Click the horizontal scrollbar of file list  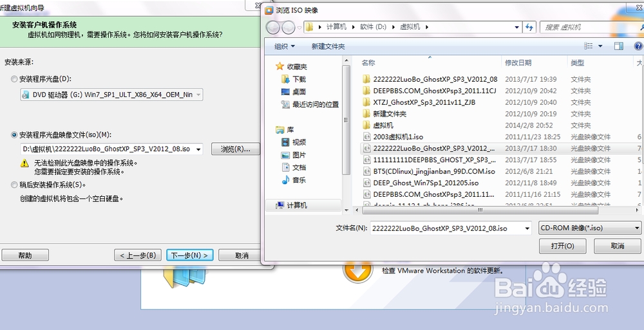click(x=480, y=210)
